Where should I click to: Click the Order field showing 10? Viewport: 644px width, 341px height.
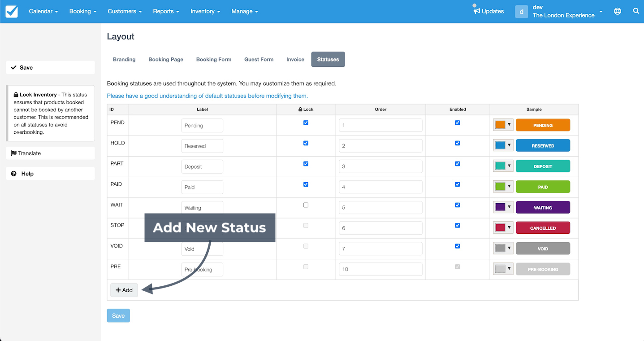(x=380, y=269)
